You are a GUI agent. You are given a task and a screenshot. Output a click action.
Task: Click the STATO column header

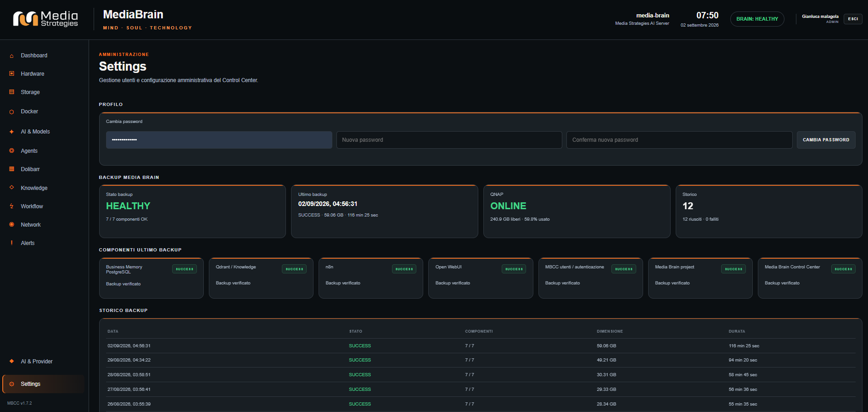pyautogui.click(x=356, y=331)
